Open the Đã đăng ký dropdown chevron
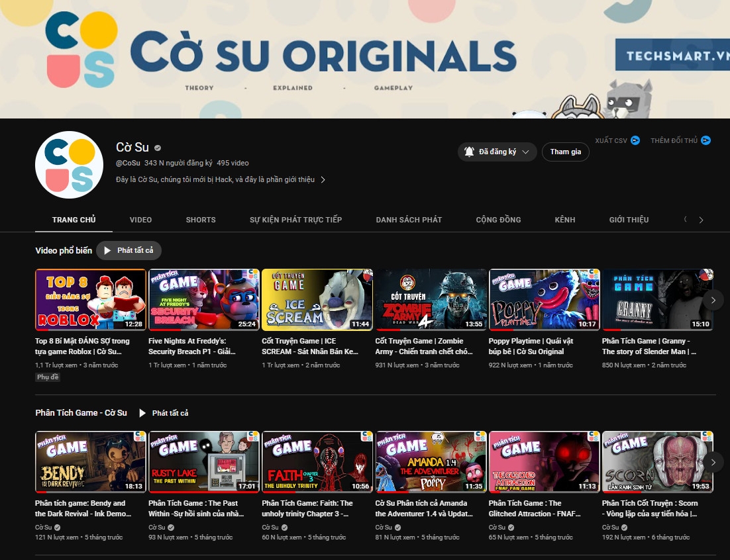Screen dimensions: 730x560 525,152
